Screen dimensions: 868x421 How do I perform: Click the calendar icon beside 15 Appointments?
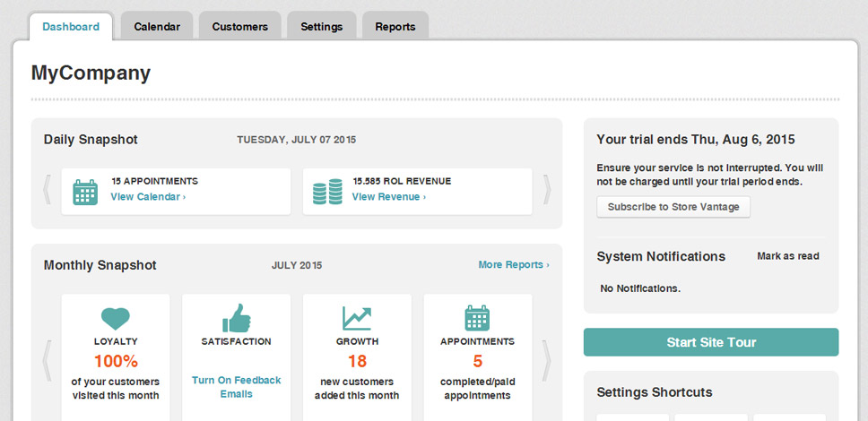point(85,192)
